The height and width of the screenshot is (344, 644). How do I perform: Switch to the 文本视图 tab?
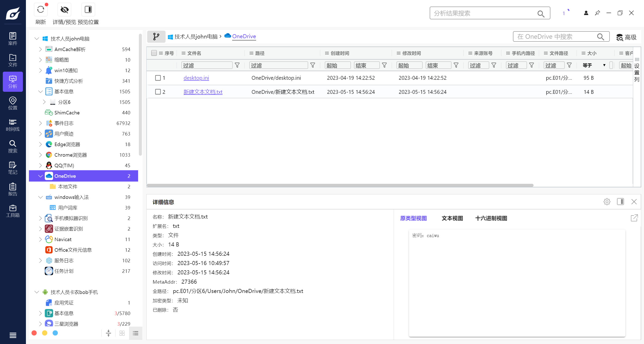coord(452,218)
